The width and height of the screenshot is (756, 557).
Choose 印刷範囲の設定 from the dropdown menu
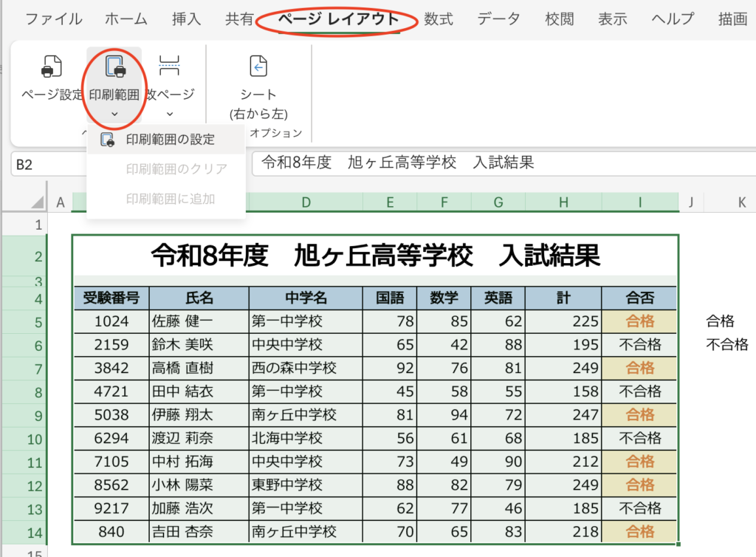(x=170, y=139)
